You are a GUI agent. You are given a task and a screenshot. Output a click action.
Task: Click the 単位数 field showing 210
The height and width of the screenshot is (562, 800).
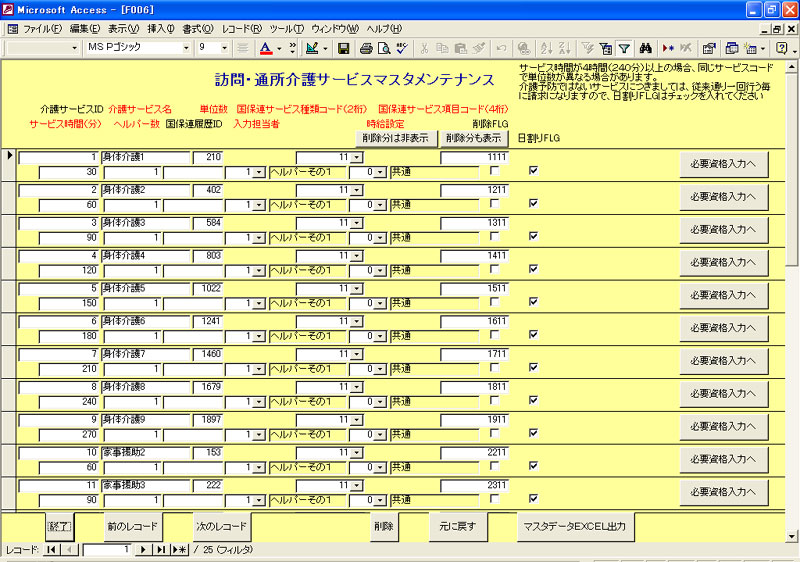point(208,158)
